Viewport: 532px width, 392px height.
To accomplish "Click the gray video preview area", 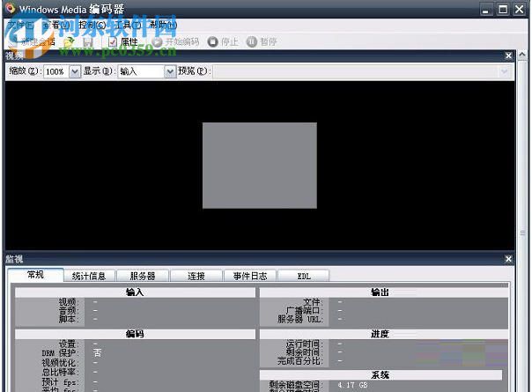I will pos(260,166).
